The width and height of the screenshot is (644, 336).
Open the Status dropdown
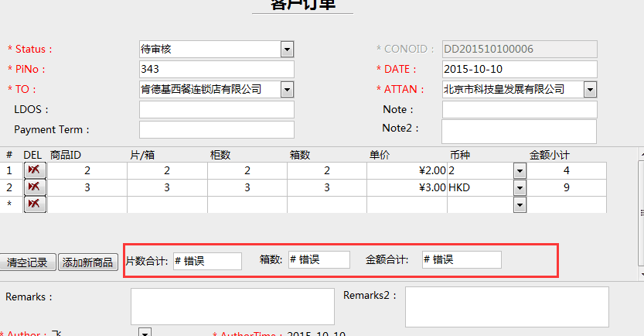click(x=288, y=50)
